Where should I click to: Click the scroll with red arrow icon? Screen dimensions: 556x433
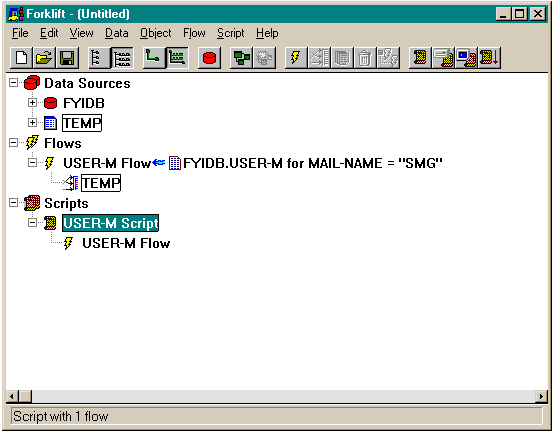click(x=489, y=57)
